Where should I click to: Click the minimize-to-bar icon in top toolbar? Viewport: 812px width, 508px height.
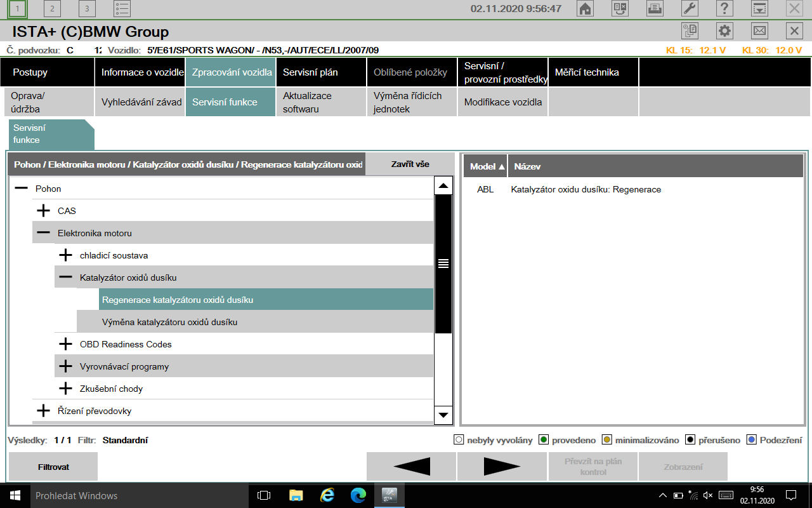pyautogui.click(x=759, y=9)
